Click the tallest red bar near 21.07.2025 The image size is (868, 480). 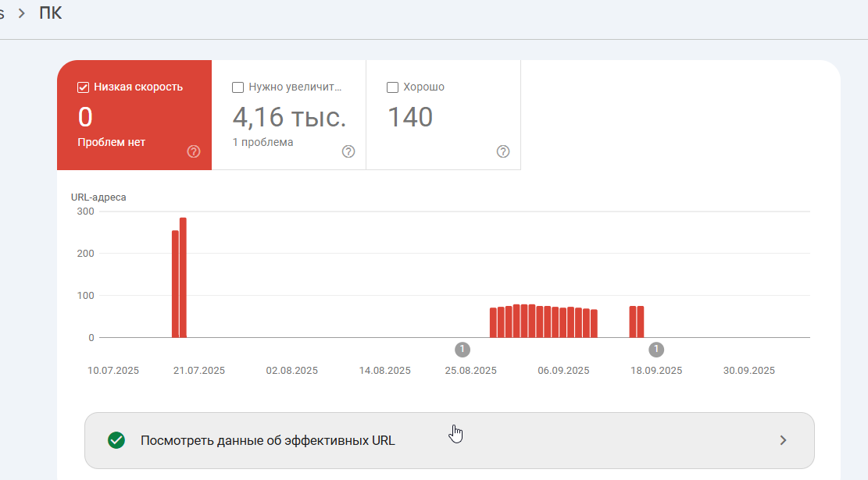pos(184,278)
